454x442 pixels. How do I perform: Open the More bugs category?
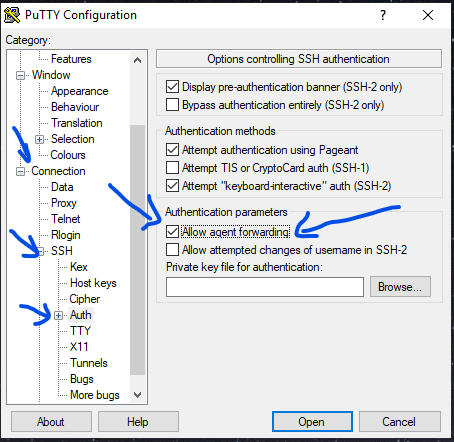[95, 395]
